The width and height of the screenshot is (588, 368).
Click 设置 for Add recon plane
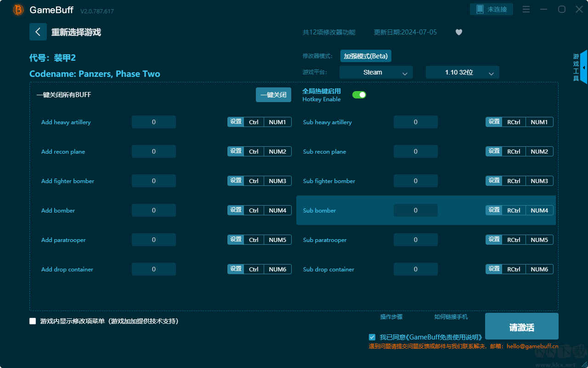point(236,151)
